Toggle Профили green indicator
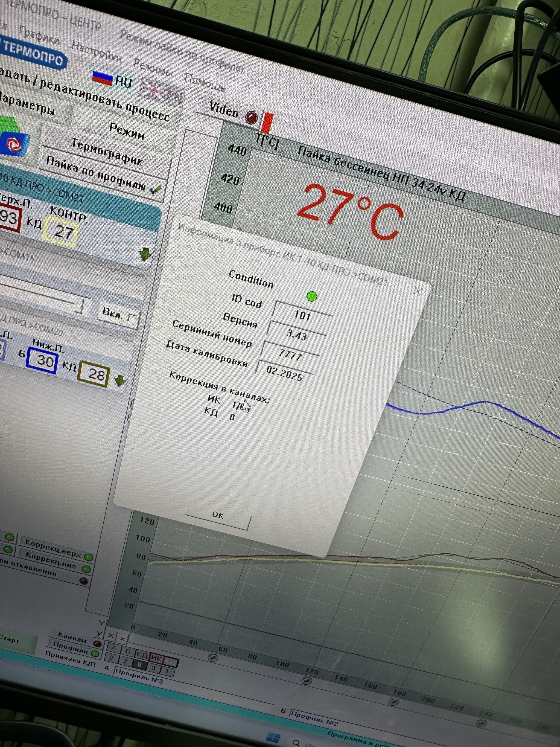Screen dimensions: 560x747 pos(95,654)
